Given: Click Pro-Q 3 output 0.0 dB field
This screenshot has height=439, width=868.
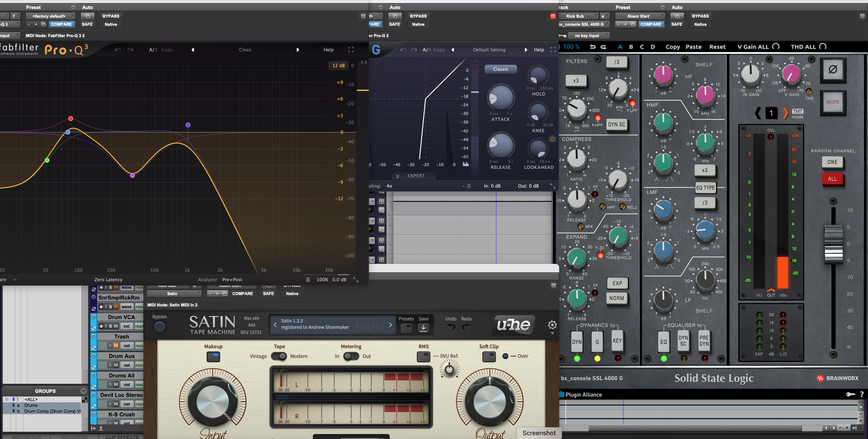Looking at the screenshot, I should click(x=339, y=279).
